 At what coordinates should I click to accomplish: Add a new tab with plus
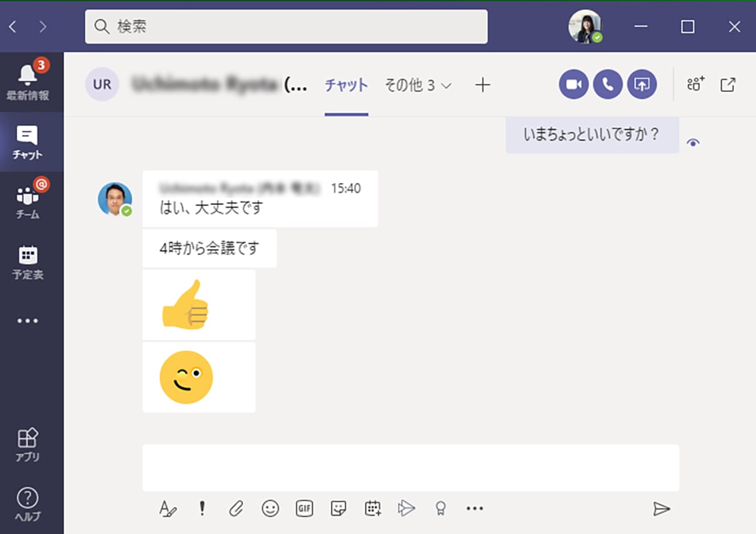click(482, 85)
